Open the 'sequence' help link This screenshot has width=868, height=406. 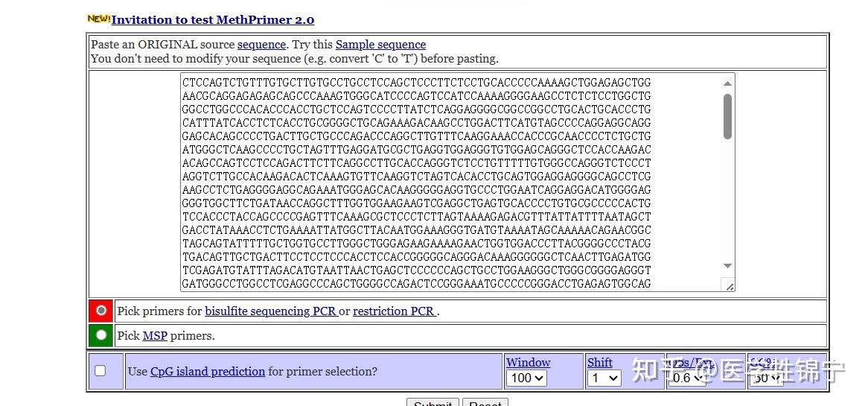click(x=261, y=45)
